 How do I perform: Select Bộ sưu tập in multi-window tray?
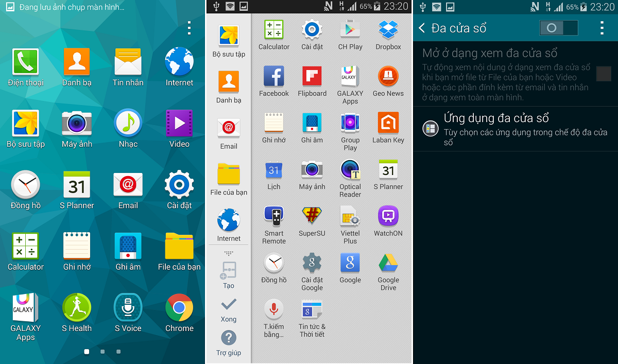(229, 41)
